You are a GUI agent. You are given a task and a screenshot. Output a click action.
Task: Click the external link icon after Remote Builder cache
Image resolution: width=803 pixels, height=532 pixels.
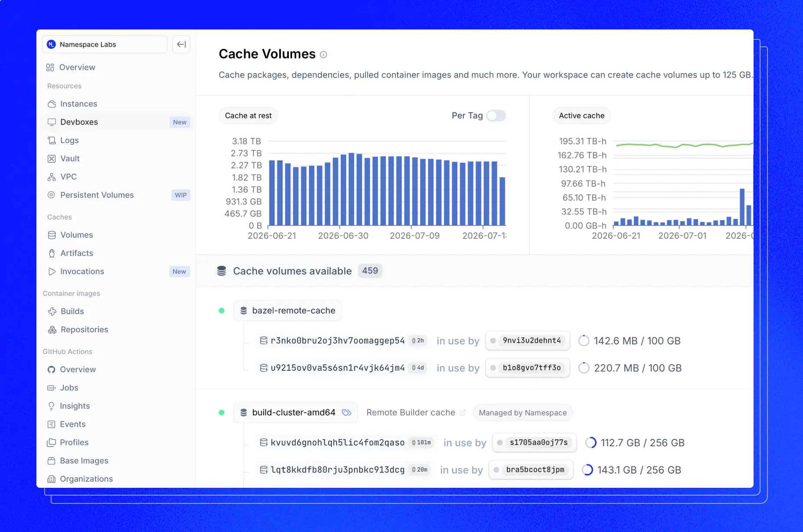pos(463,412)
